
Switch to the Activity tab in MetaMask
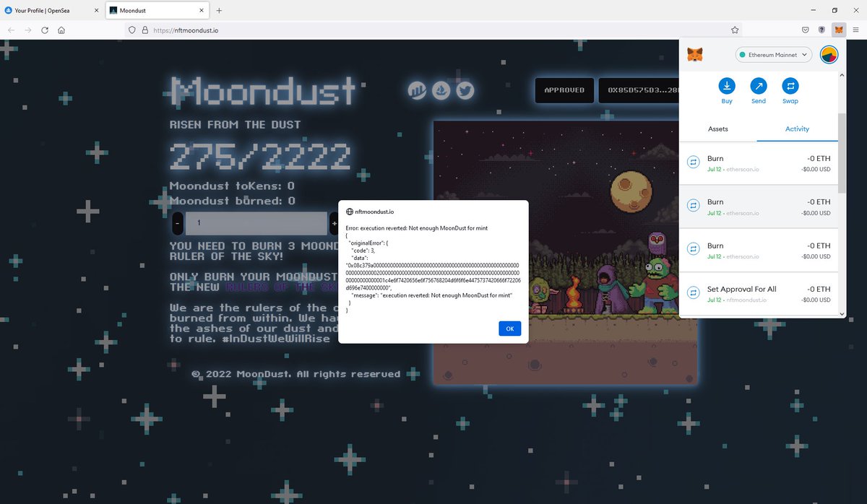tap(797, 129)
